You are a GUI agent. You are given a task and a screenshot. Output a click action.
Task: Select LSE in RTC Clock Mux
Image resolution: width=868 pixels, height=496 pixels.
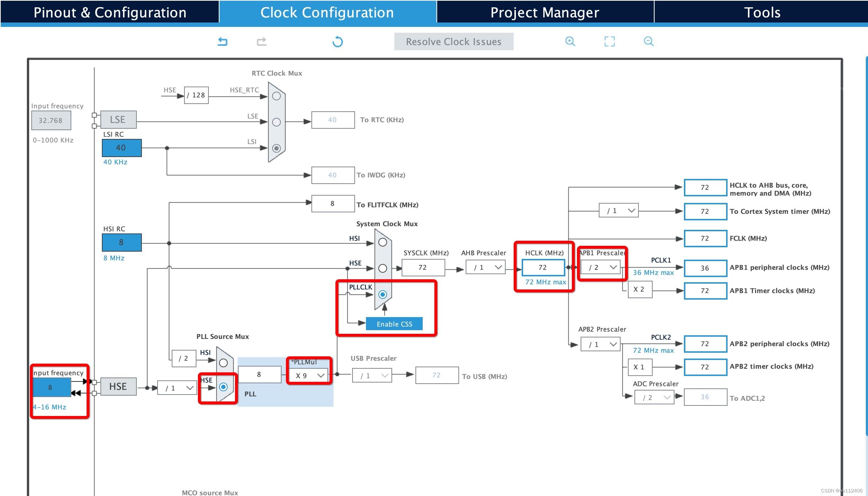(x=276, y=122)
